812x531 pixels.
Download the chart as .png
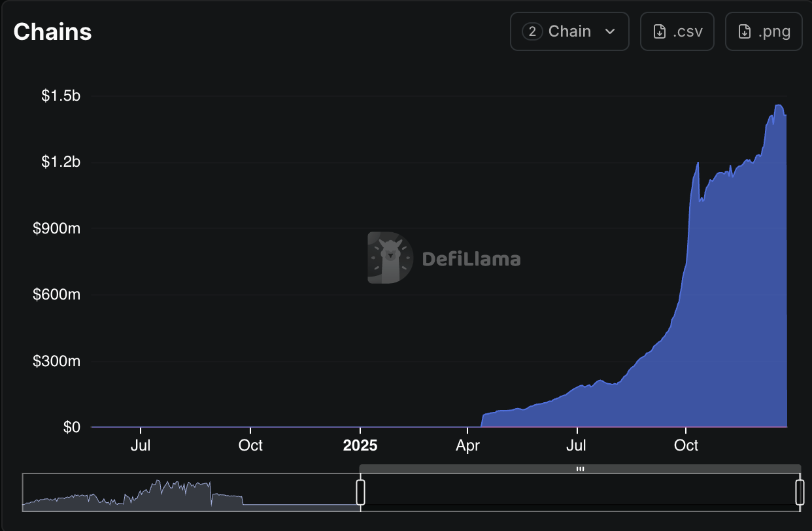tap(764, 31)
